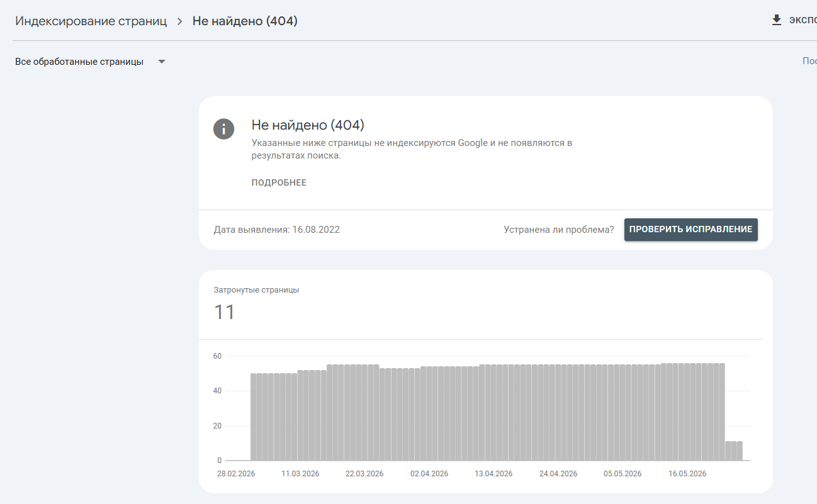Click the Дата выявления: 16.08.2022 text

[x=276, y=230]
